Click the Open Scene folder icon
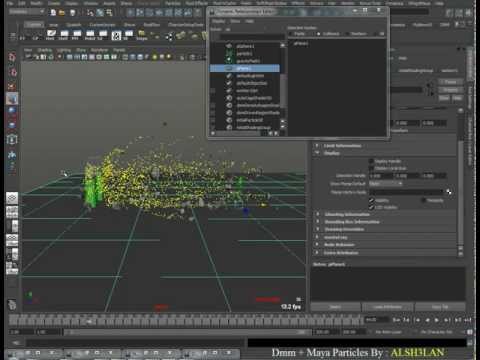The height and width of the screenshot is (360, 480). tap(62, 13)
